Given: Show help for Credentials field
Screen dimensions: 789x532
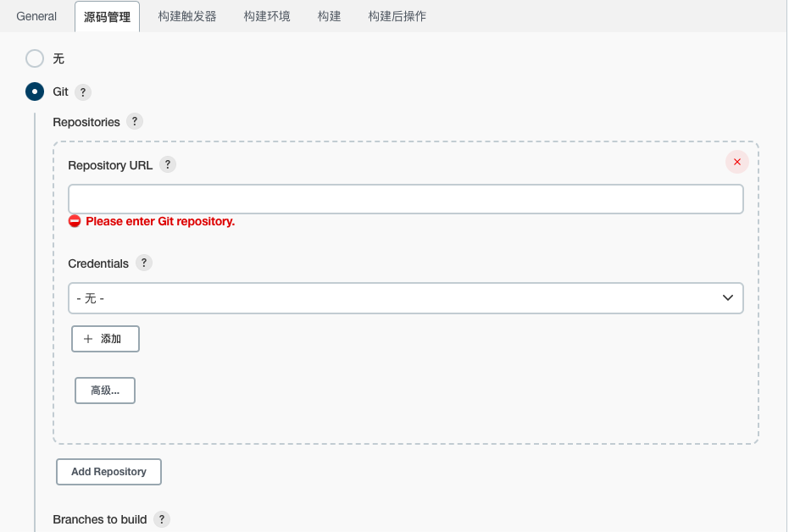Looking at the screenshot, I should point(144,263).
